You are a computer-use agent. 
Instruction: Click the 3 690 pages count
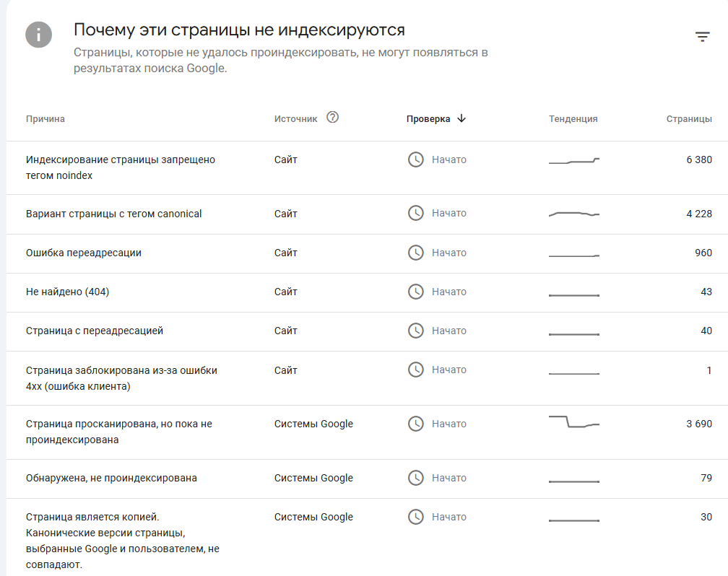click(x=699, y=424)
